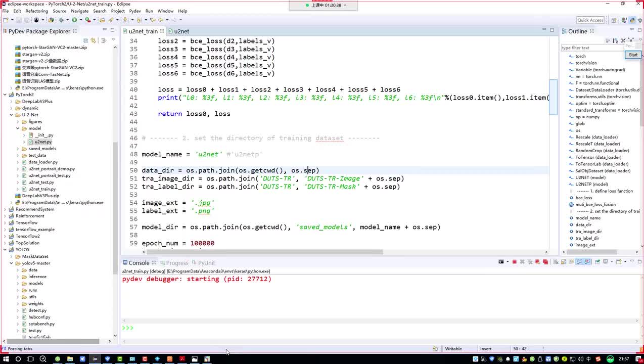Open the Console view's terminal icon

click(x=501, y=261)
